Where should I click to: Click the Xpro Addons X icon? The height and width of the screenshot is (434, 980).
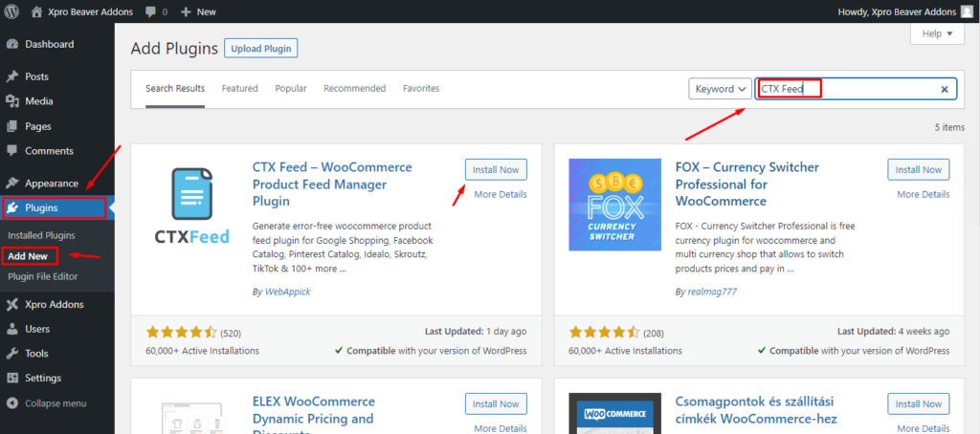coord(11,305)
